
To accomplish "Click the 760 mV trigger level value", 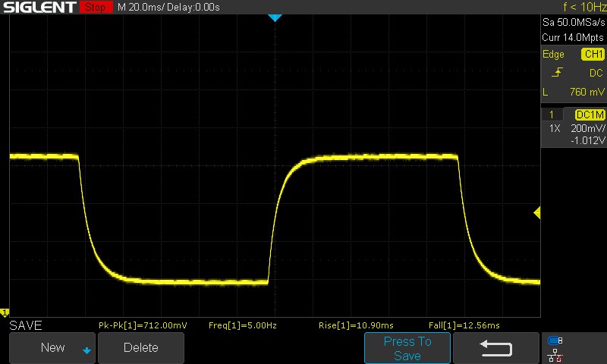I will click(x=587, y=92).
